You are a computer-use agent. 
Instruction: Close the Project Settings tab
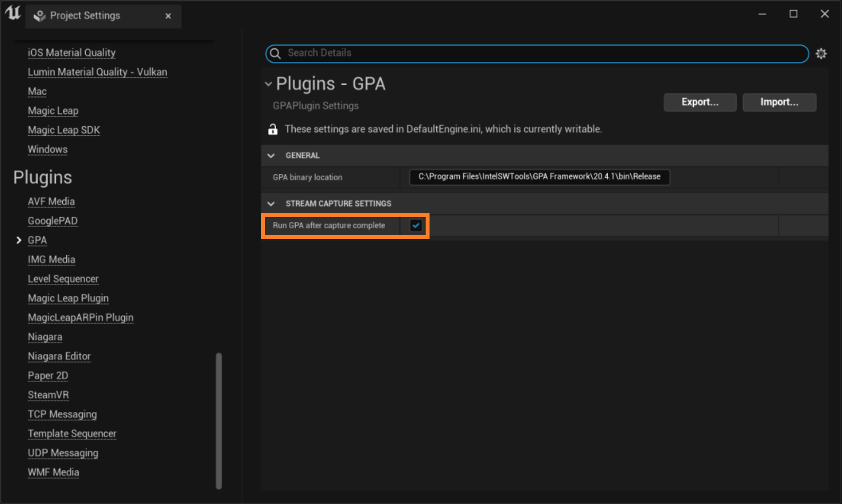pos(168,16)
